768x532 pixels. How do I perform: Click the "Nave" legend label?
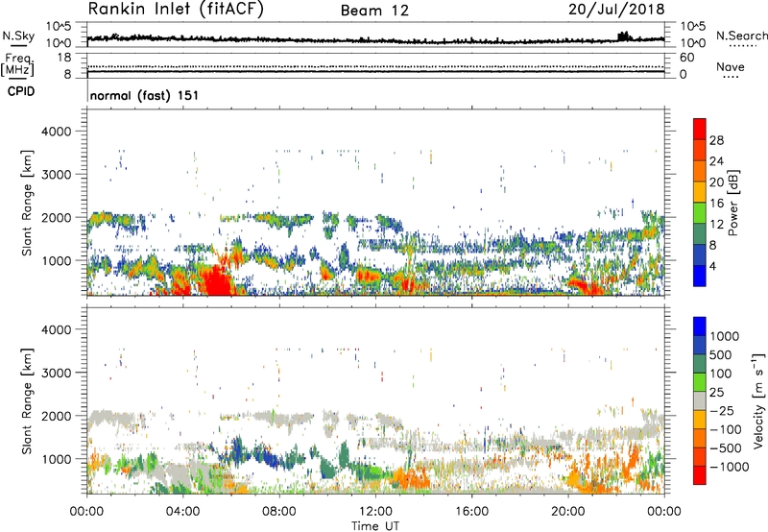731,67
